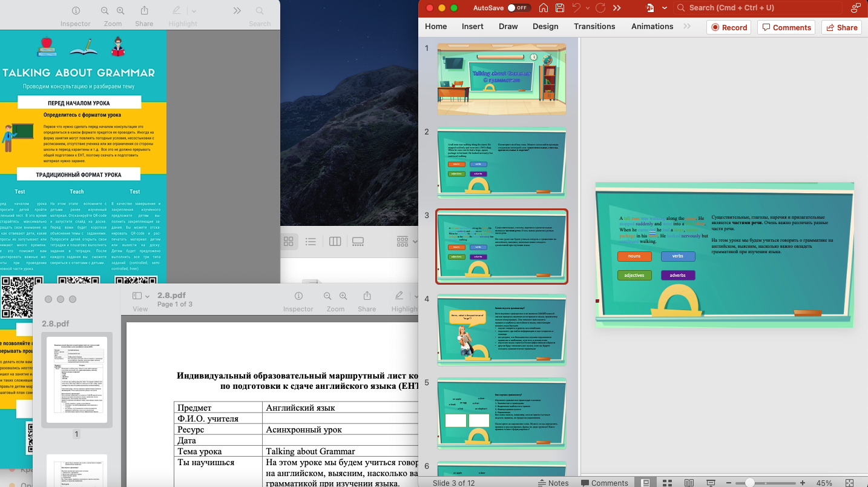Open the undo history dropdown arrow
The image size is (868, 487).
pos(587,8)
